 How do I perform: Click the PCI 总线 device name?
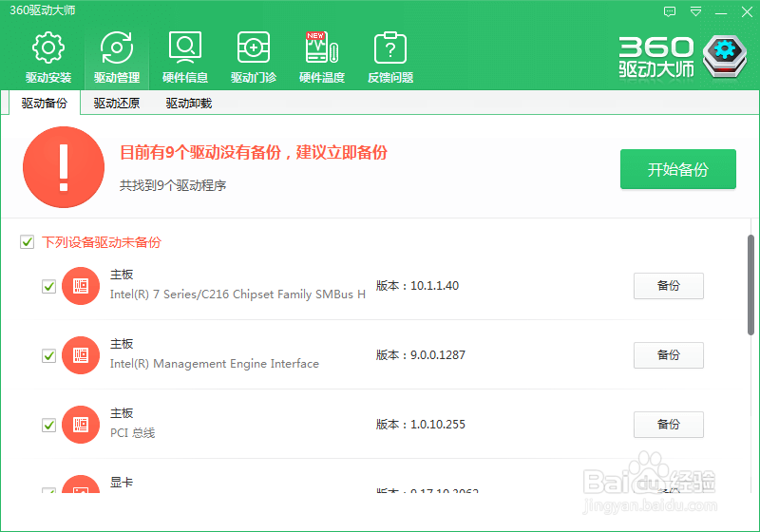132,432
